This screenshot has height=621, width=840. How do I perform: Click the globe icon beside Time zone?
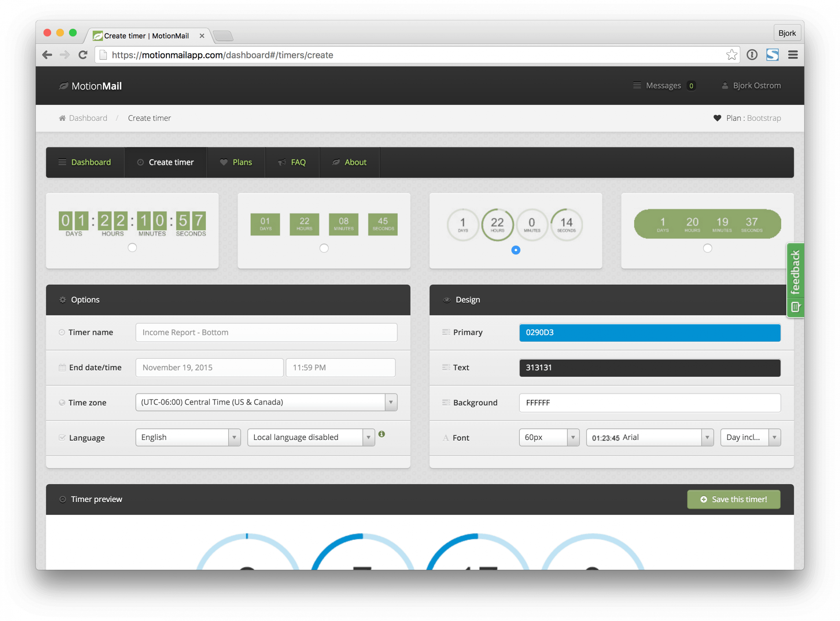(62, 402)
